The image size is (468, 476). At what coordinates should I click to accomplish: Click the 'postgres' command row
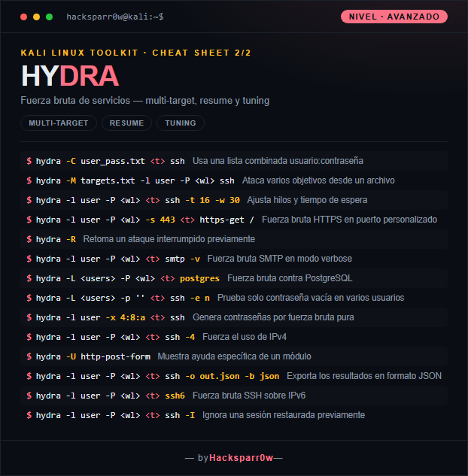234,278
